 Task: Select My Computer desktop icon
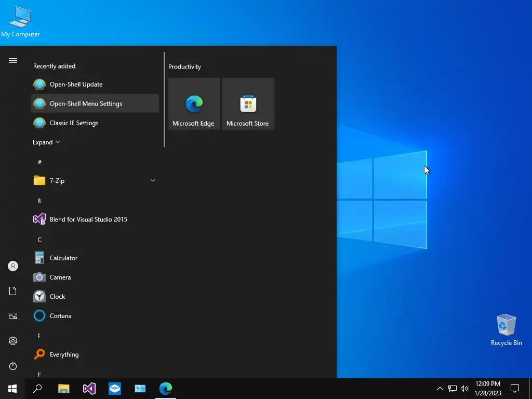click(20, 22)
